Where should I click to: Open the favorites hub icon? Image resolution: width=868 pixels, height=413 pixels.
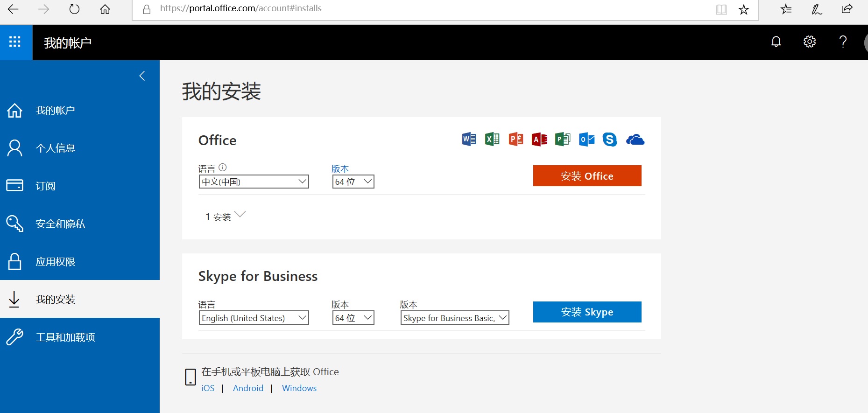[786, 9]
